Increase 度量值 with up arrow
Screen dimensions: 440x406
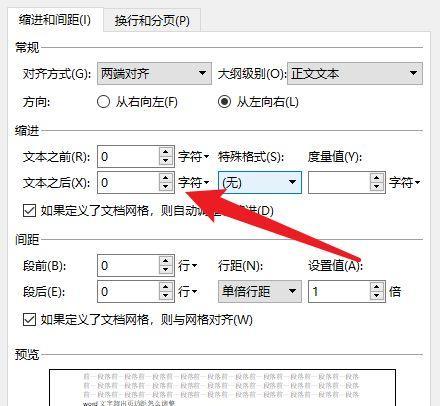(x=377, y=178)
